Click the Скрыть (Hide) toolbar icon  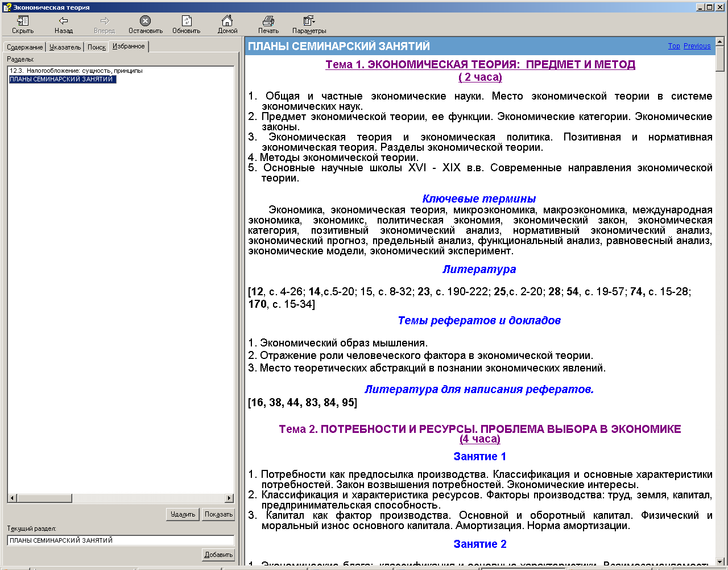23,21
